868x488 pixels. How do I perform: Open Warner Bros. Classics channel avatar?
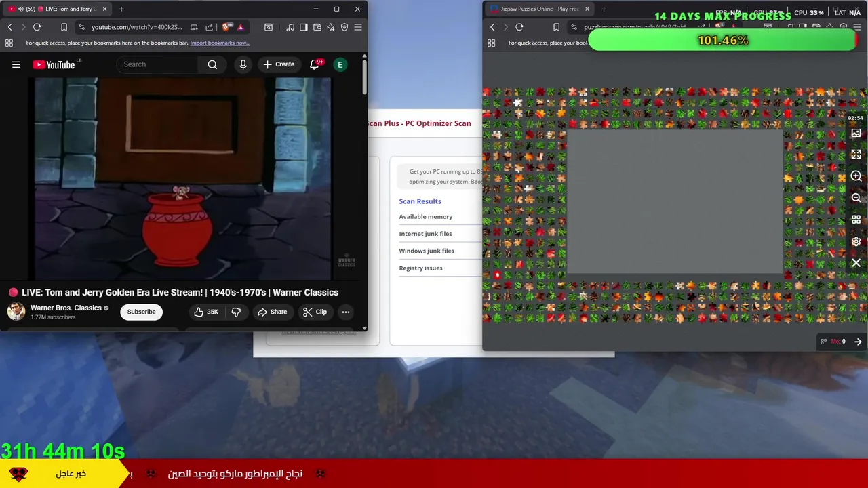click(x=16, y=312)
